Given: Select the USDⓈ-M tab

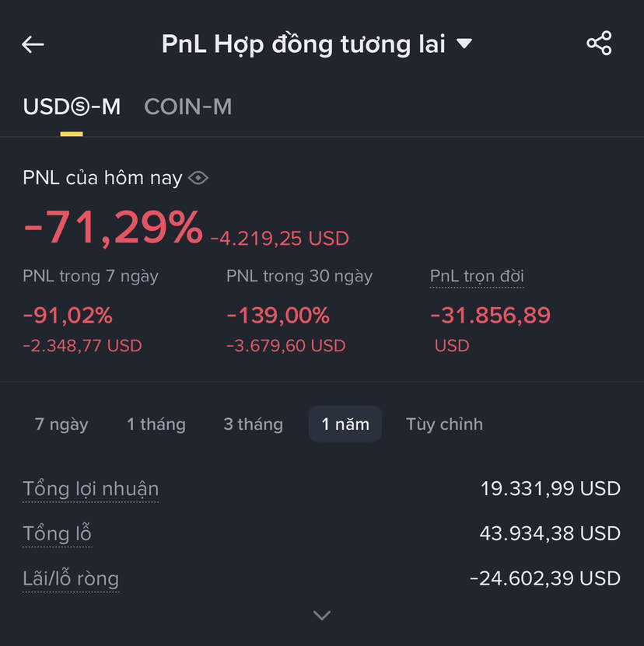Looking at the screenshot, I should click(72, 107).
